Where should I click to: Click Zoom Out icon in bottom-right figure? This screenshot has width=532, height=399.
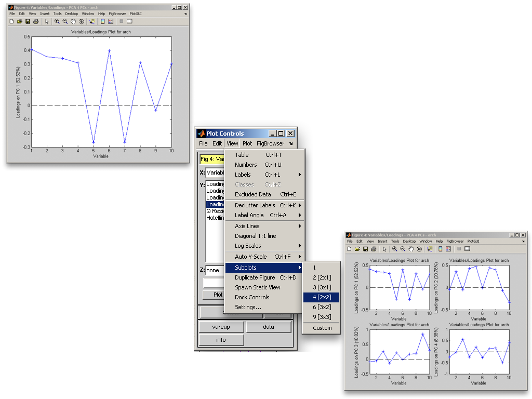tap(403, 249)
